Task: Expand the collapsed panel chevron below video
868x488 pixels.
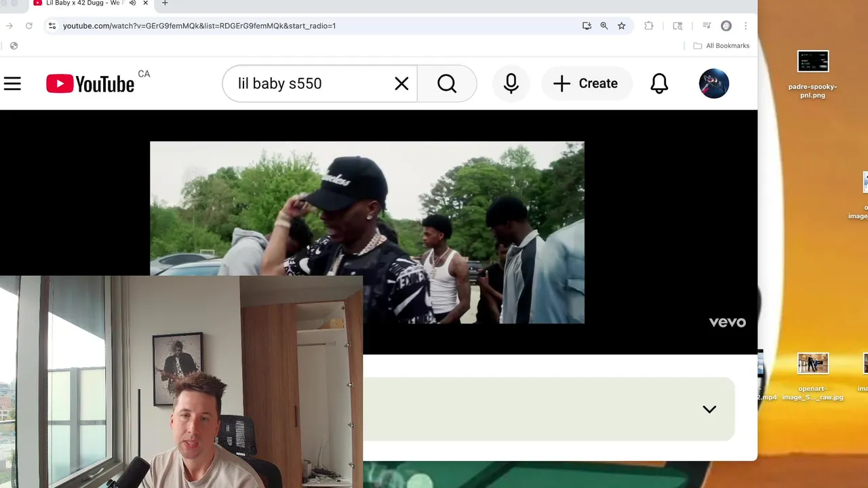Action: point(709,409)
